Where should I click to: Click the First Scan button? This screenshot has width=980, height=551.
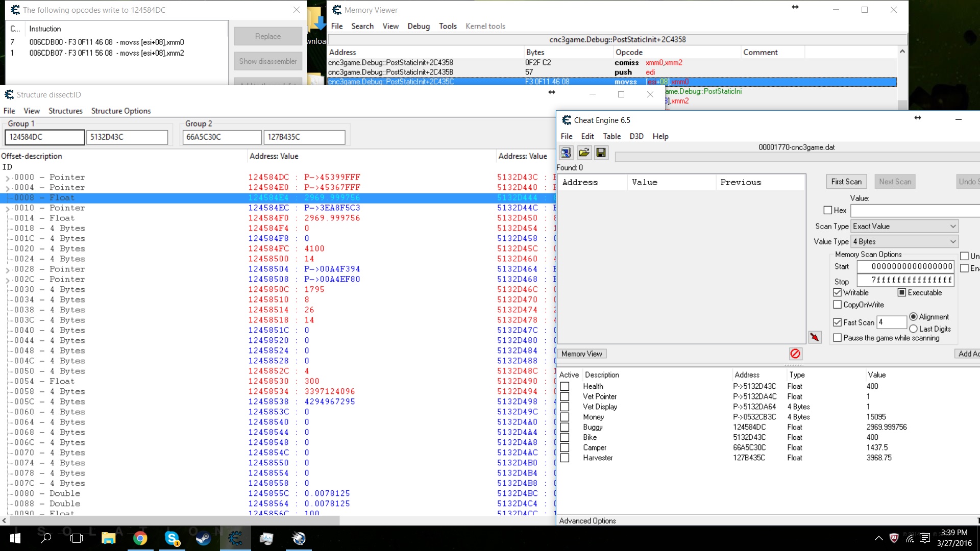click(x=846, y=182)
